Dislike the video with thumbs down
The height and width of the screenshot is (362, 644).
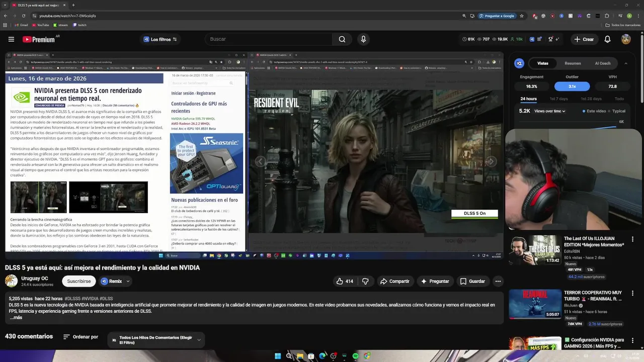pyautogui.click(x=366, y=281)
